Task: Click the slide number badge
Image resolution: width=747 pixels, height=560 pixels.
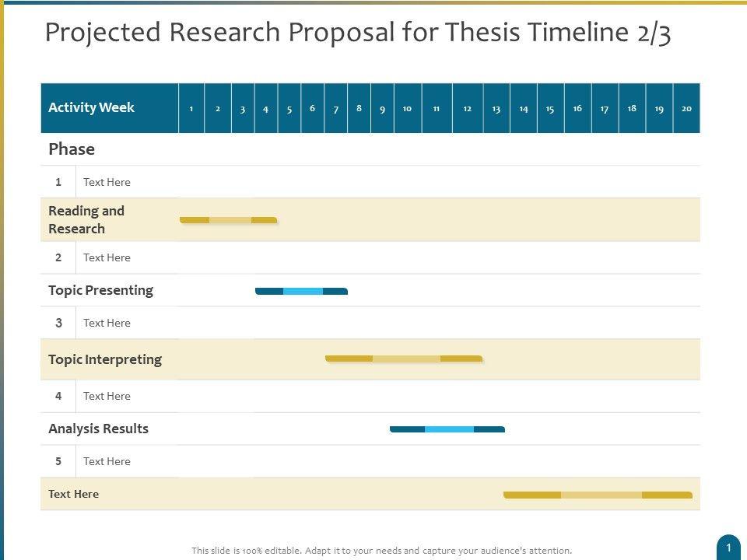Action: (x=728, y=547)
